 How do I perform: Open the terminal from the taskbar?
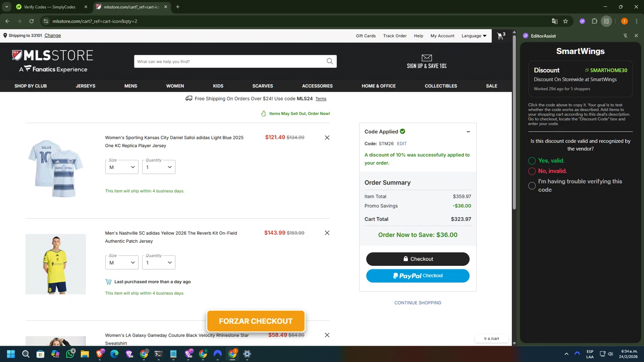[158, 354]
